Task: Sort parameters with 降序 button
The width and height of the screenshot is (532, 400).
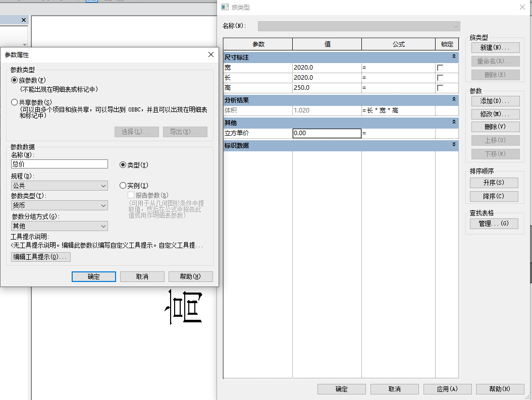Action: [494, 196]
